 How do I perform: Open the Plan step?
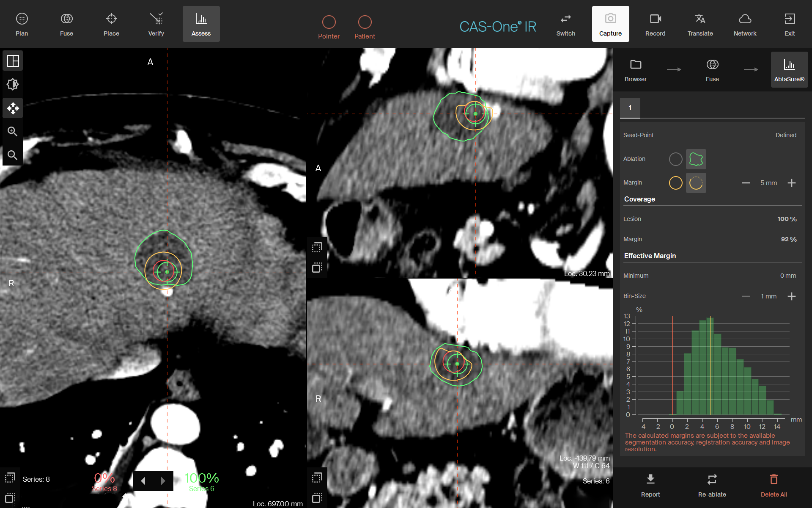point(22,24)
